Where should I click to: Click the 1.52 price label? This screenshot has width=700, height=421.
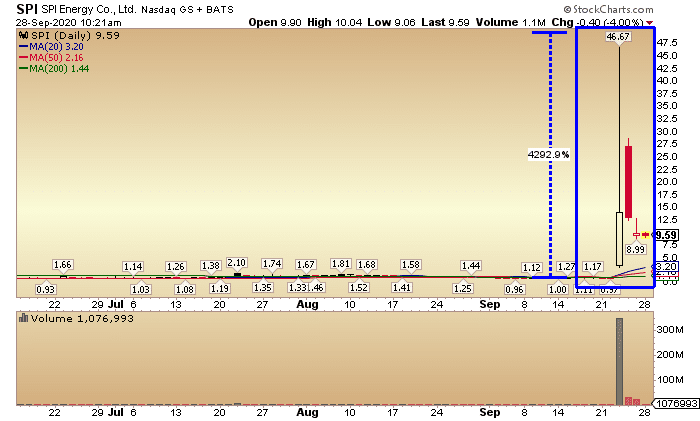click(358, 288)
